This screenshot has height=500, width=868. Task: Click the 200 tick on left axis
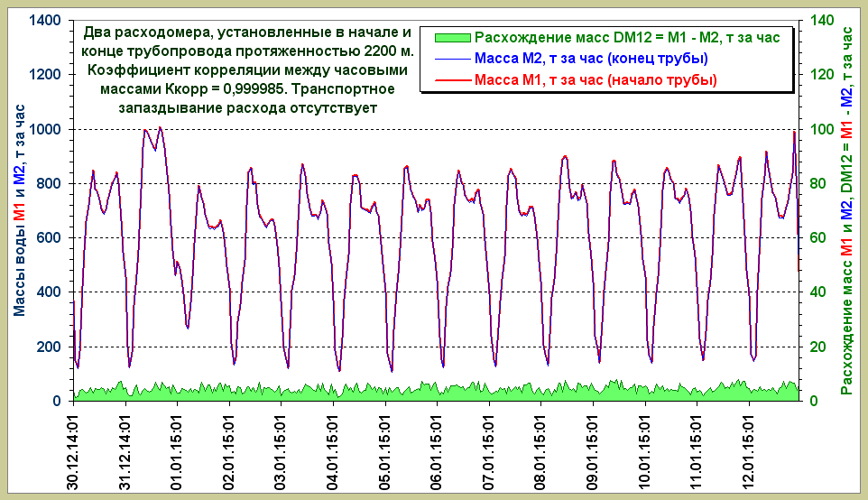[50, 347]
